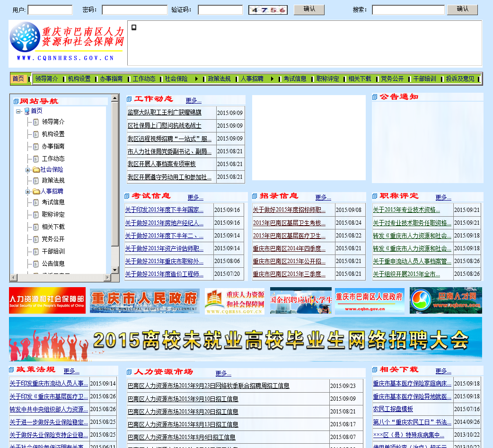Screen dimensions: 493x448
Task: Click the 确认 search button
Action: click(463, 10)
